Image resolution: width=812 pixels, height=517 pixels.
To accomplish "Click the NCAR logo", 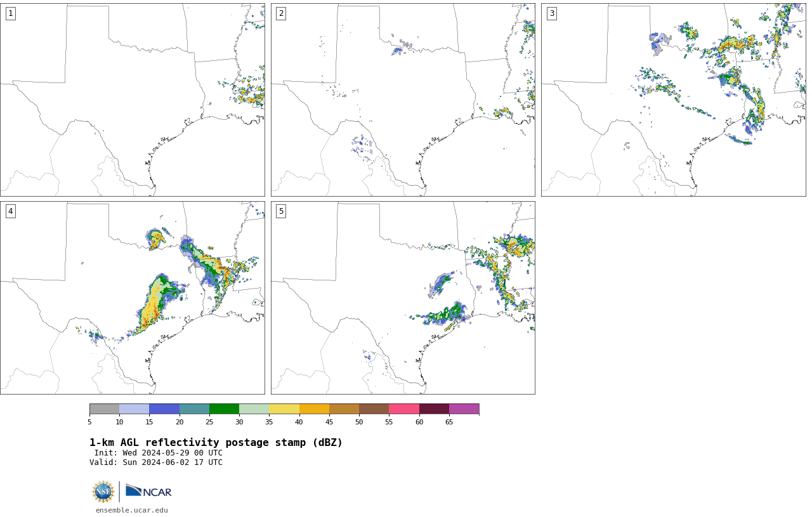I will click(148, 492).
